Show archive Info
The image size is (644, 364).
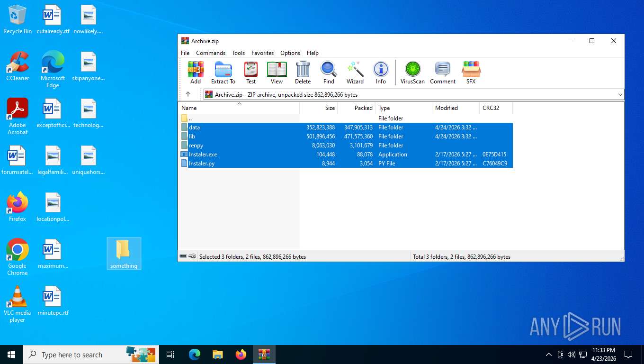[x=381, y=73]
